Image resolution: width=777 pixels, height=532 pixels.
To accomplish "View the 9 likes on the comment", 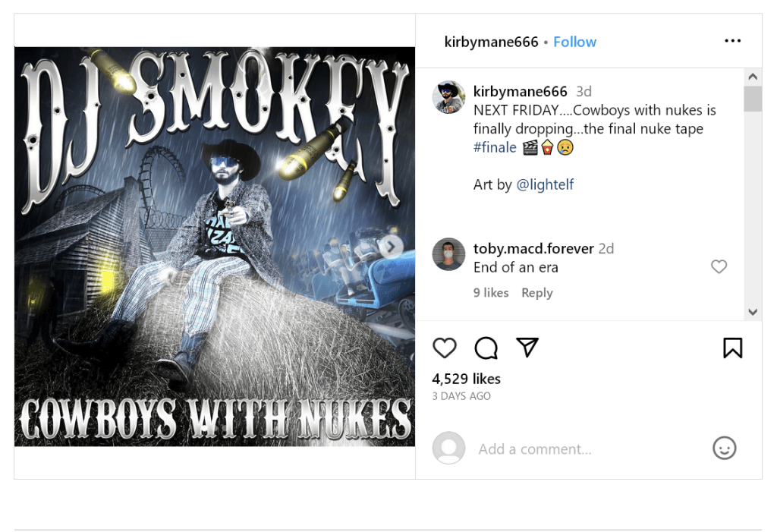I will coord(491,293).
